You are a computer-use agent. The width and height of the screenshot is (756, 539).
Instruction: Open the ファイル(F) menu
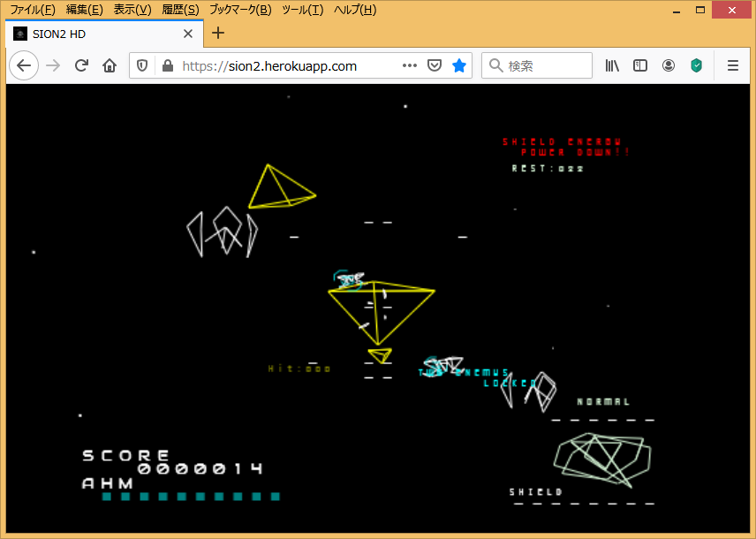[x=33, y=10]
